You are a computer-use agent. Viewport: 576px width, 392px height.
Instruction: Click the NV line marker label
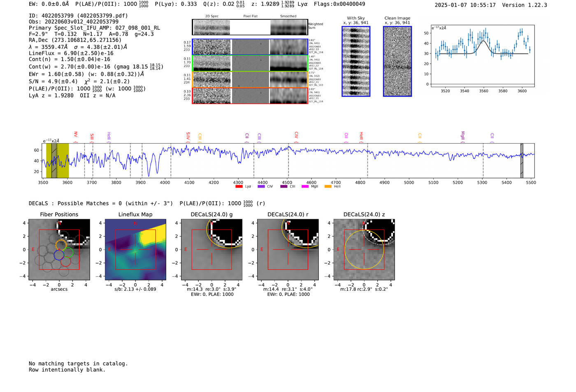pyautogui.click(x=76, y=135)
